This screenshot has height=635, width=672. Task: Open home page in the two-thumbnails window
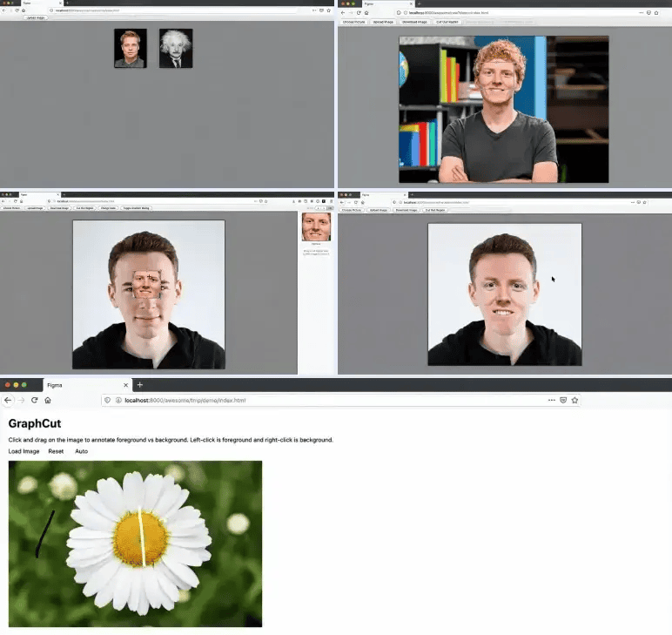pyautogui.click(x=24, y=10)
